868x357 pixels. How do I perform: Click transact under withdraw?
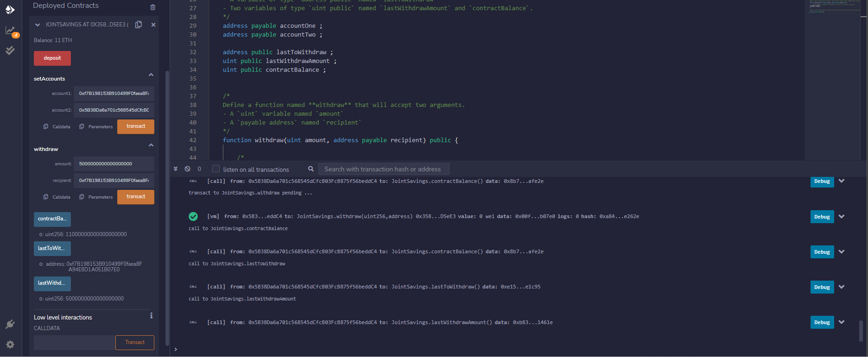point(136,197)
